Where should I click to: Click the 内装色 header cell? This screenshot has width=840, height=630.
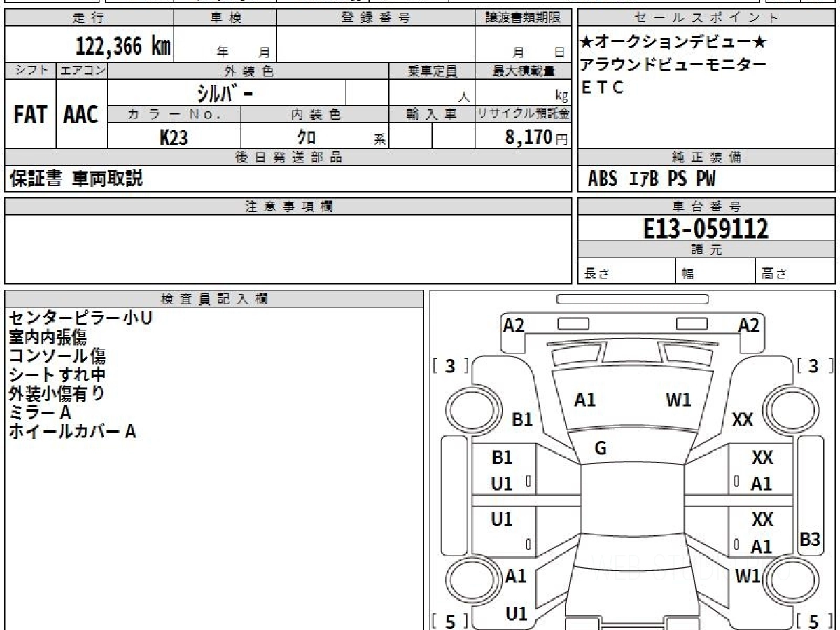pos(315,114)
